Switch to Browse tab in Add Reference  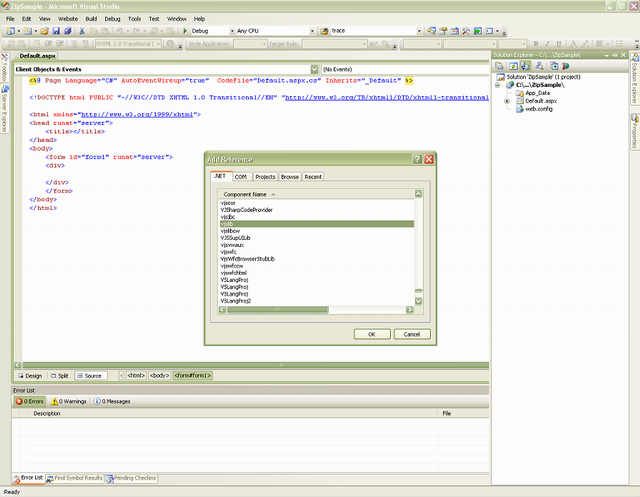point(290,177)
